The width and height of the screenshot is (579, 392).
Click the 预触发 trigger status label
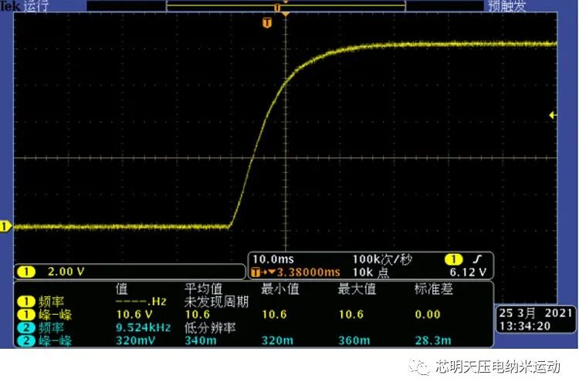click(x=506, y=5)
